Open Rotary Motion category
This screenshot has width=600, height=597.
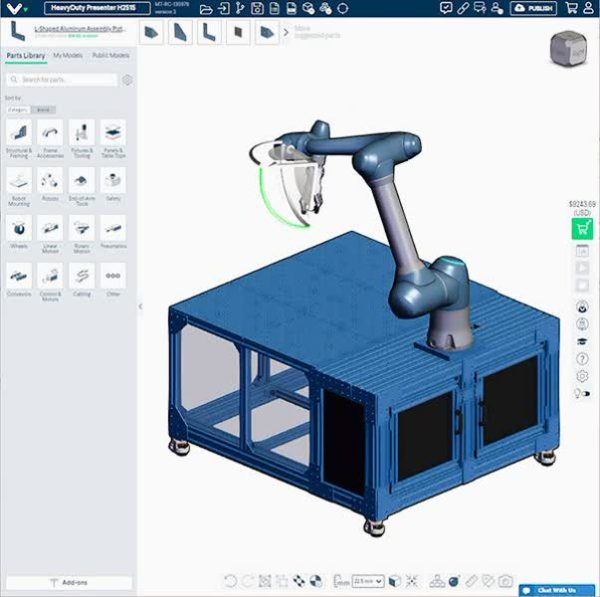click(82, 235)
